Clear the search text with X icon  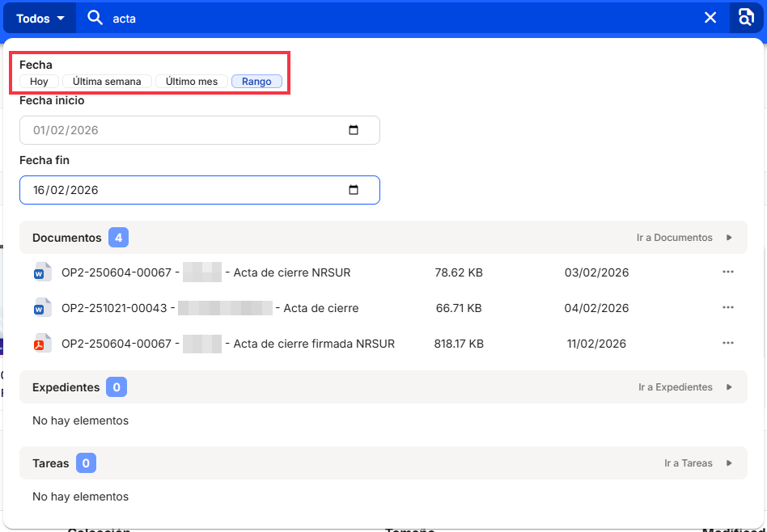[x=710, y=18]
